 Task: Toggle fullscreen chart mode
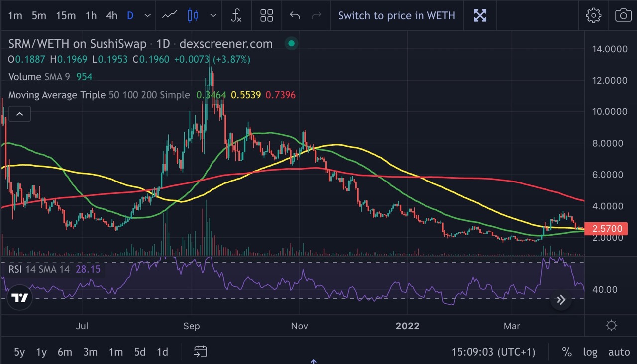pyautogui.click(x=480, y=15)
